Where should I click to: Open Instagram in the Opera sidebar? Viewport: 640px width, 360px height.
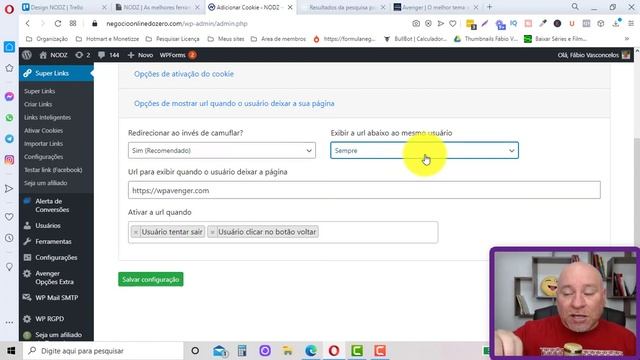point(9,160)
